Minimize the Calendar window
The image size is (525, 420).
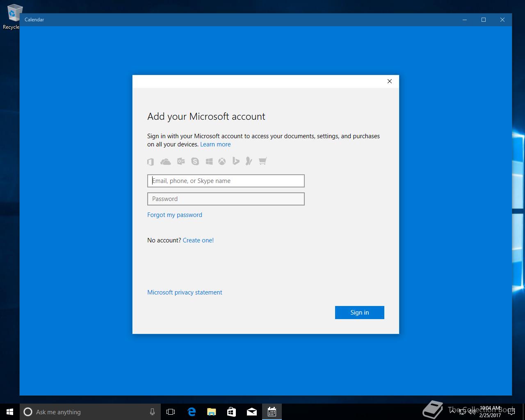465,20
